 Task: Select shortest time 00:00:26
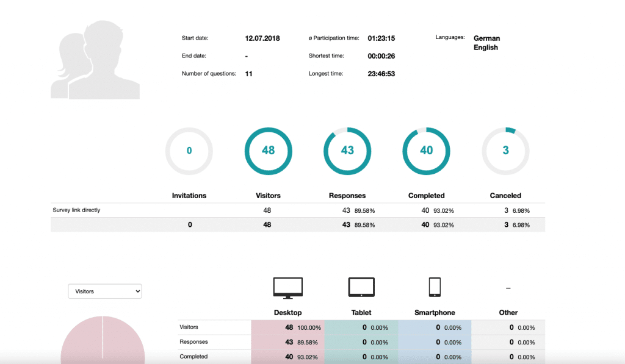click(x=381, y=56)
